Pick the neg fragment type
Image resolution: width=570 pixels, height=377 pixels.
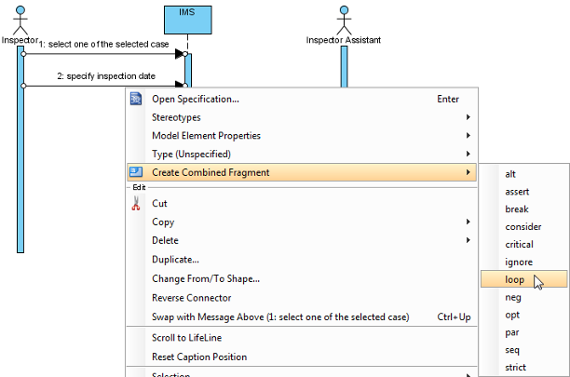click(x=524, y=297)
